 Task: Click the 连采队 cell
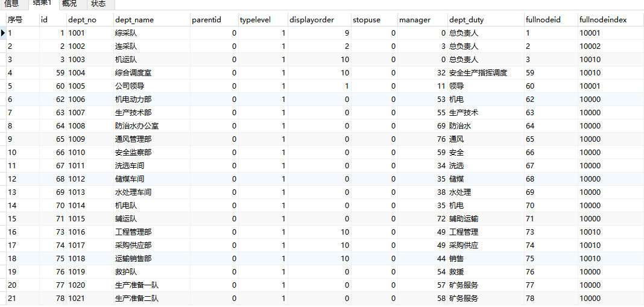(x=152, y=46)
